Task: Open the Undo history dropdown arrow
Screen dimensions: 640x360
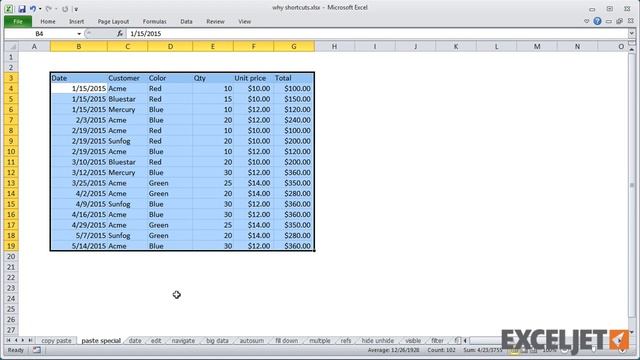Action: [40, 9]
